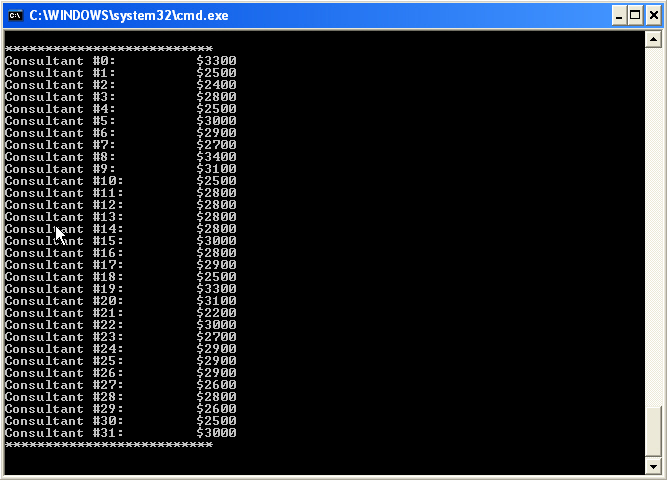Click the scrollbar down arrow

[653, 467]
